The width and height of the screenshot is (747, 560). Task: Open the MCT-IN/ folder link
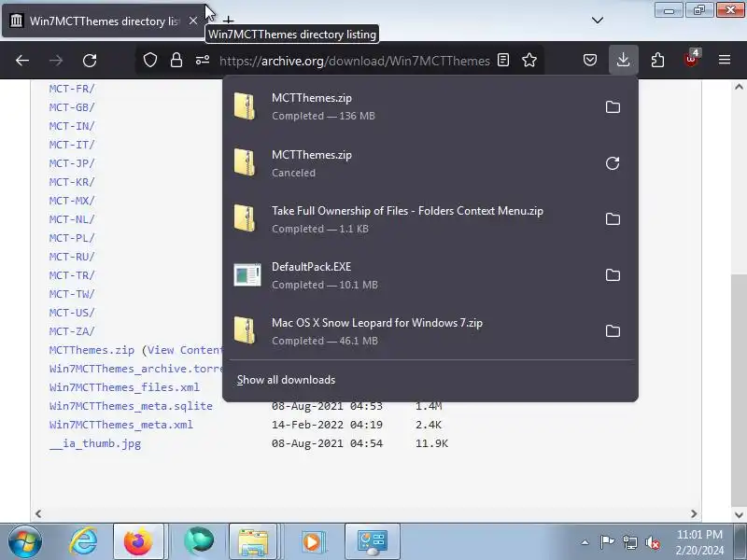pos(72,126)
